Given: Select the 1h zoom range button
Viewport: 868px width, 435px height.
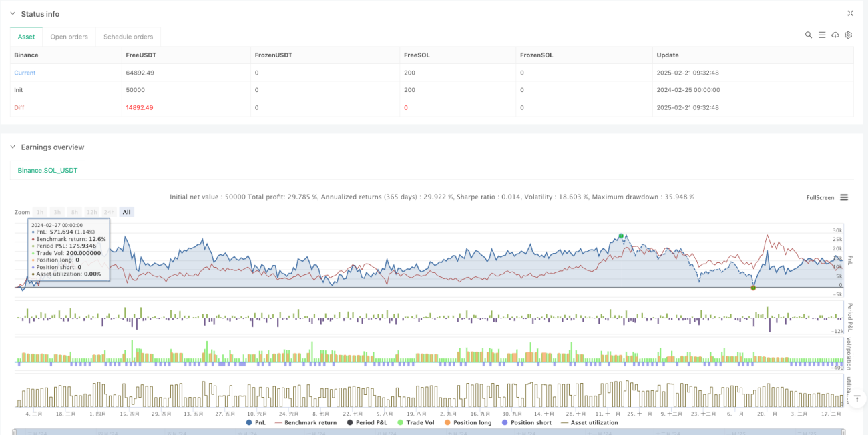Looking at the screenshot, I should [41, 212].
